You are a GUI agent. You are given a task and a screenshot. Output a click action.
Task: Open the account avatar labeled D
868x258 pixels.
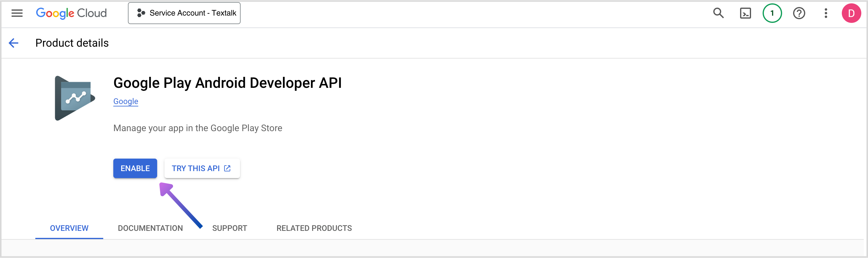coord(851,13)
